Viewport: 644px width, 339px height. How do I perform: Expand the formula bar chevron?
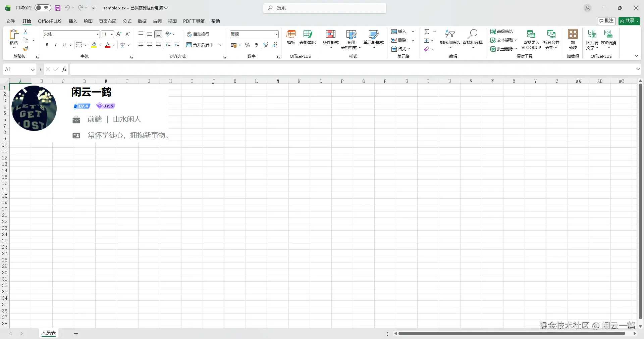(638, 69)
